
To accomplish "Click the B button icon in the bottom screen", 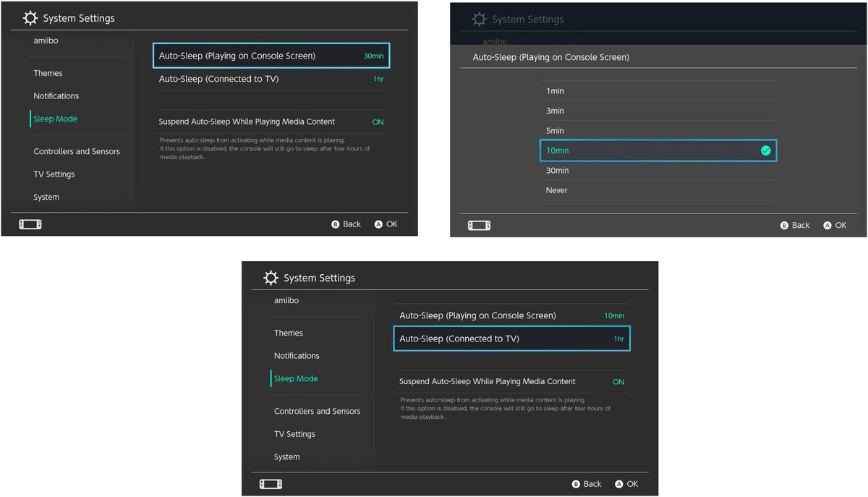I will click(576, 484).
